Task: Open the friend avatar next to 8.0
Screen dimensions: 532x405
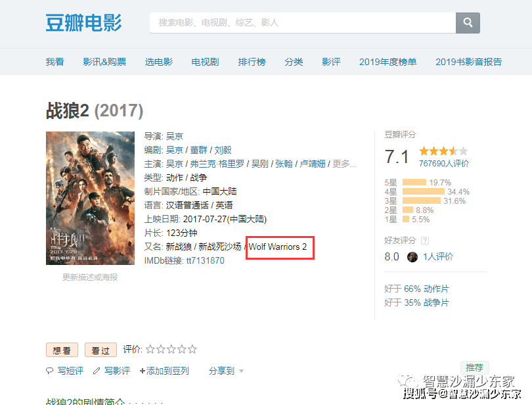Action: coord(412,257)
